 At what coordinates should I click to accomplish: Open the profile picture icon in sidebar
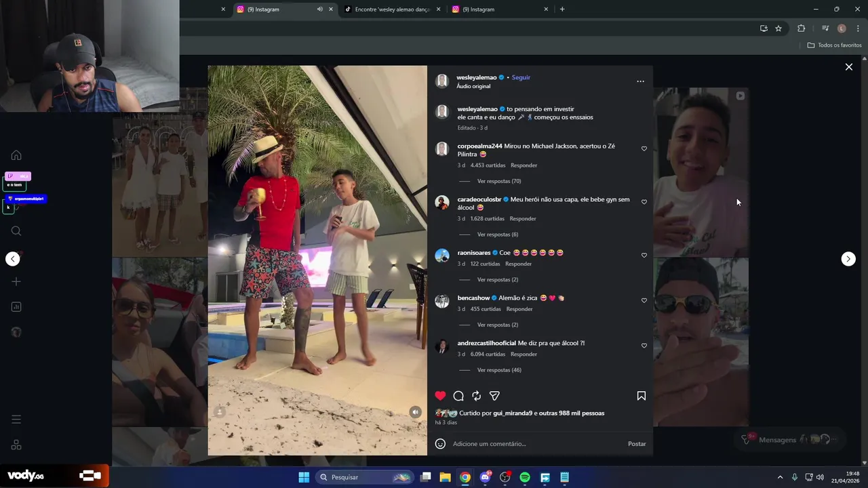coord(16,332)
